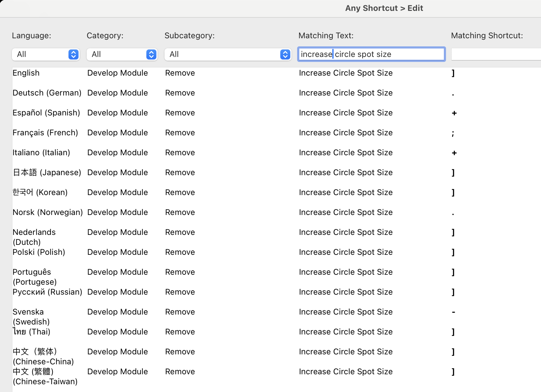Click the Any Shortcut Edit title

point(384,8)
